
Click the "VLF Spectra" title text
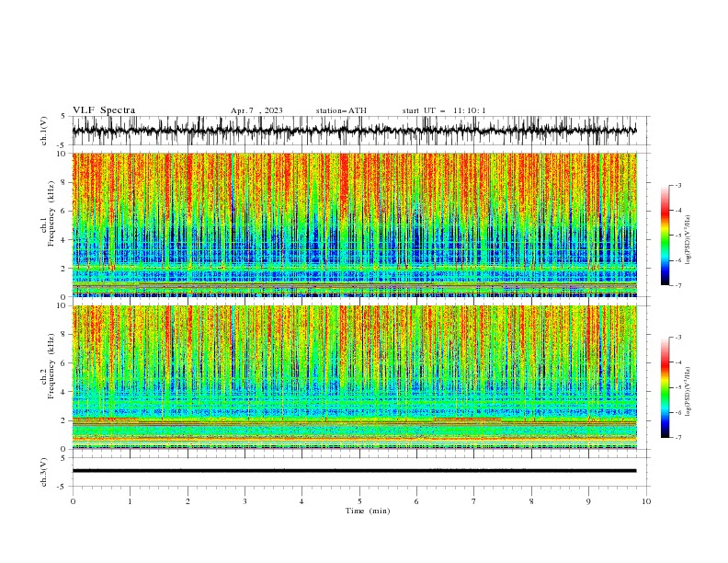click(104, 110)
